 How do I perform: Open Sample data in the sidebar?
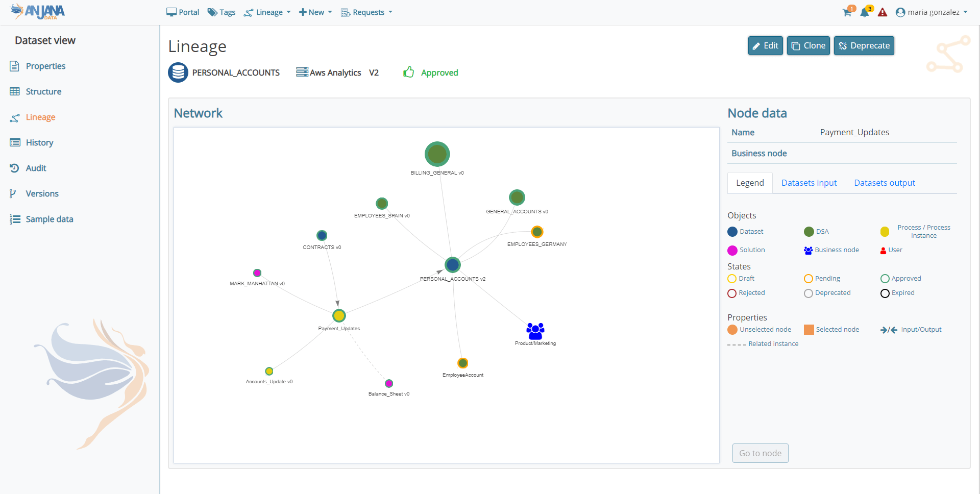50,219
